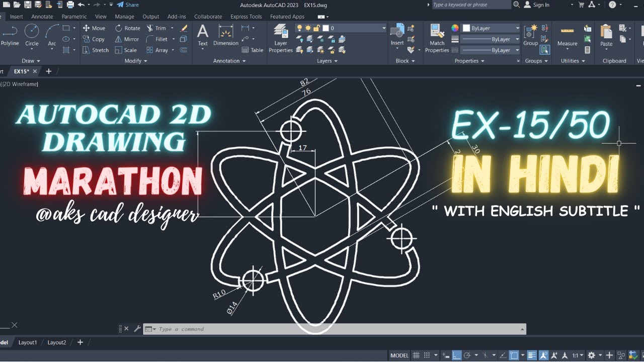Click the Match Properties tool
This screenshot has width=644, height=362.
pyautogui.click(x=437, y=38)
